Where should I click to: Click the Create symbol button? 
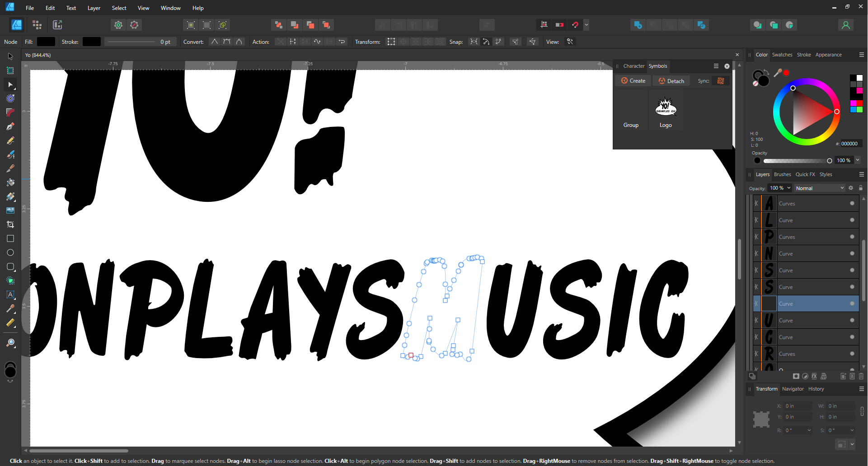point(633,81)
